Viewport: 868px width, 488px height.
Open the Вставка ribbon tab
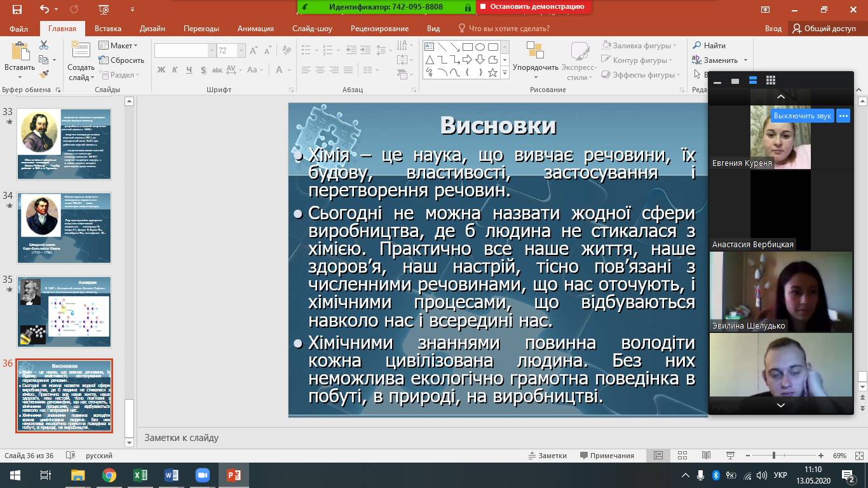[x=108, y=29]
